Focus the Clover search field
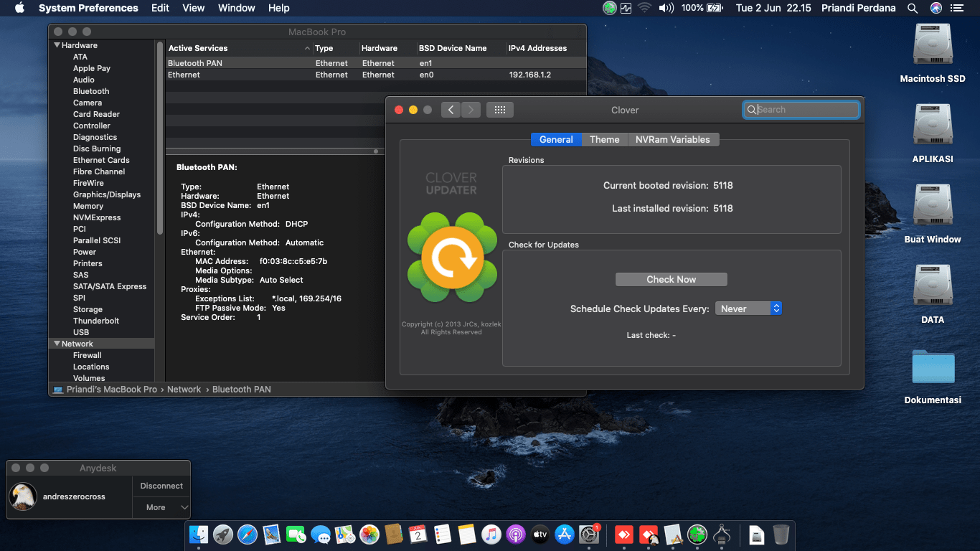The image size is (980, 551). coord(801,110)
